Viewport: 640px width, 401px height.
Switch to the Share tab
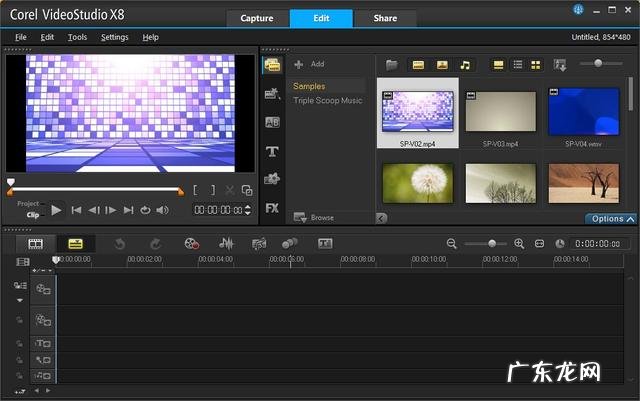384,18
